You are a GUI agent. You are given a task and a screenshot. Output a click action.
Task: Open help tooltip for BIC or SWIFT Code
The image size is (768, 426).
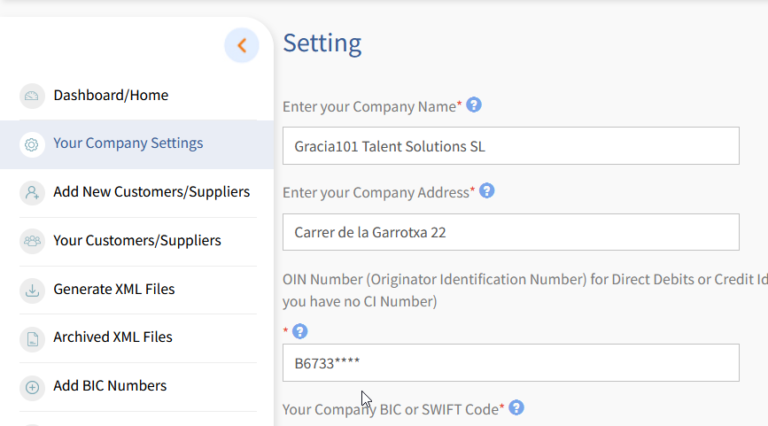[516, 407]
